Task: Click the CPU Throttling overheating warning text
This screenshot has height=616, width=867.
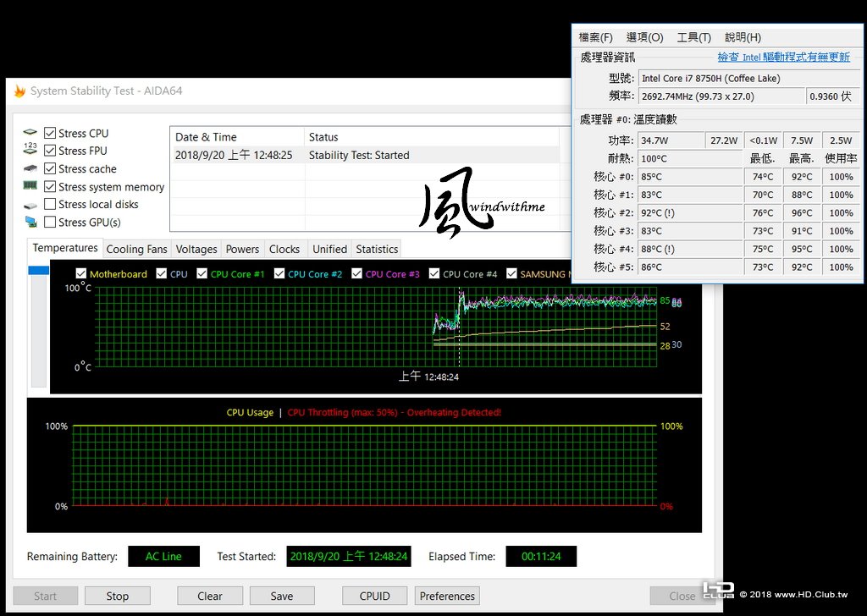Action: pyautogui.click(x=395, y=412)
